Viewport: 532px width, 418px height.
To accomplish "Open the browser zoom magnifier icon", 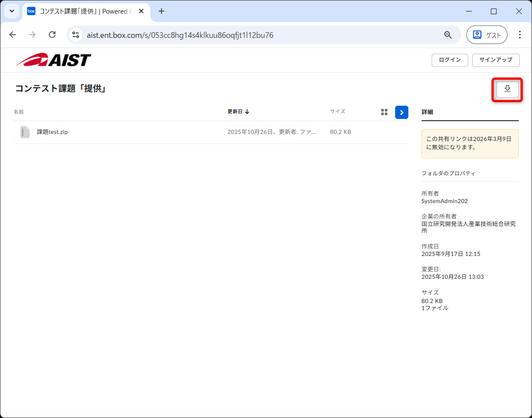I will (448, 35).
